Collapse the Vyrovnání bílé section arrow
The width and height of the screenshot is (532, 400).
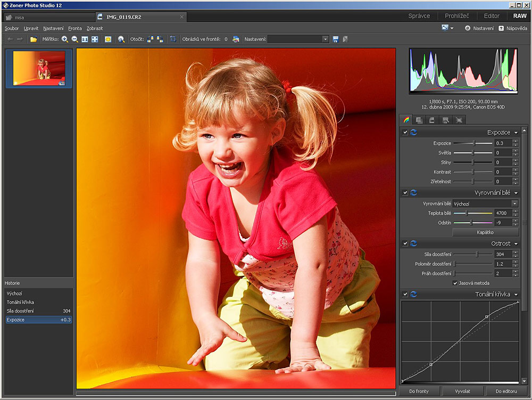click(516, 193)
